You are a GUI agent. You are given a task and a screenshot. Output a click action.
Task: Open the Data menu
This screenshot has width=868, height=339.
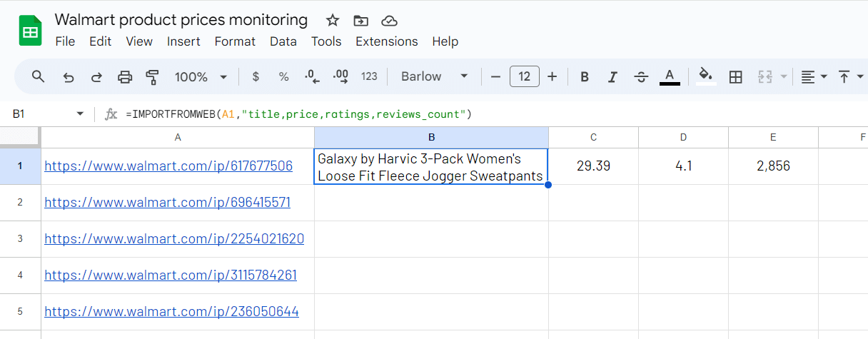click(x=283, y=41)
